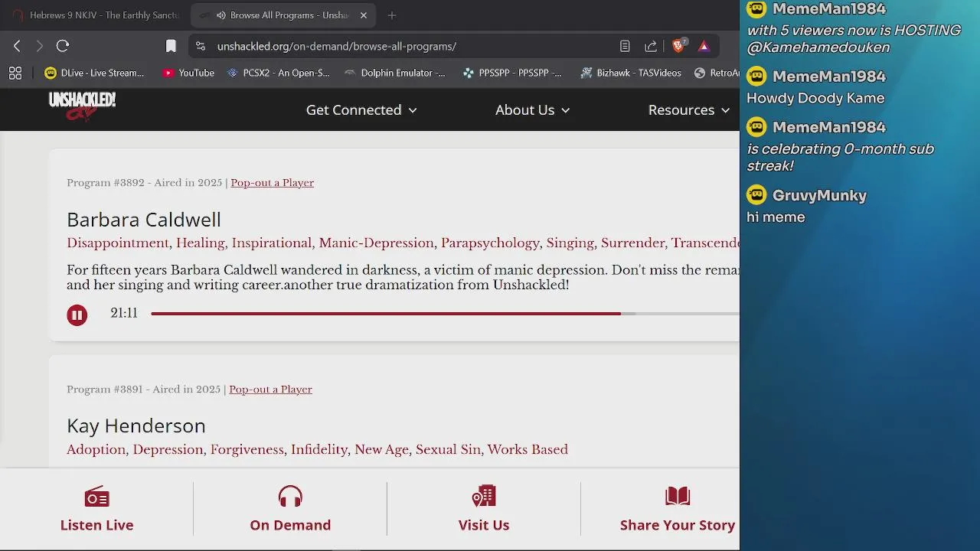Click the Unshackled! logo
This screenshot has height=551, width=980.
[82, 106]
